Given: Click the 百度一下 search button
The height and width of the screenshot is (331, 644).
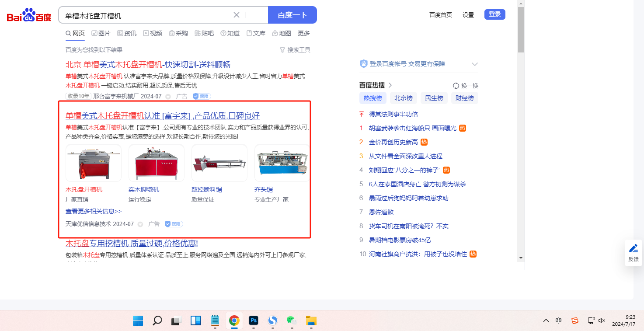Looking at the screenshot, I should [x=292, y=15].
